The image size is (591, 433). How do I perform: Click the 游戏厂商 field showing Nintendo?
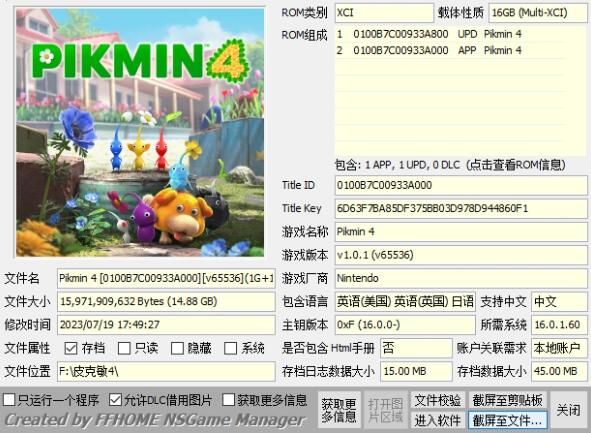[x=461, y=278]
